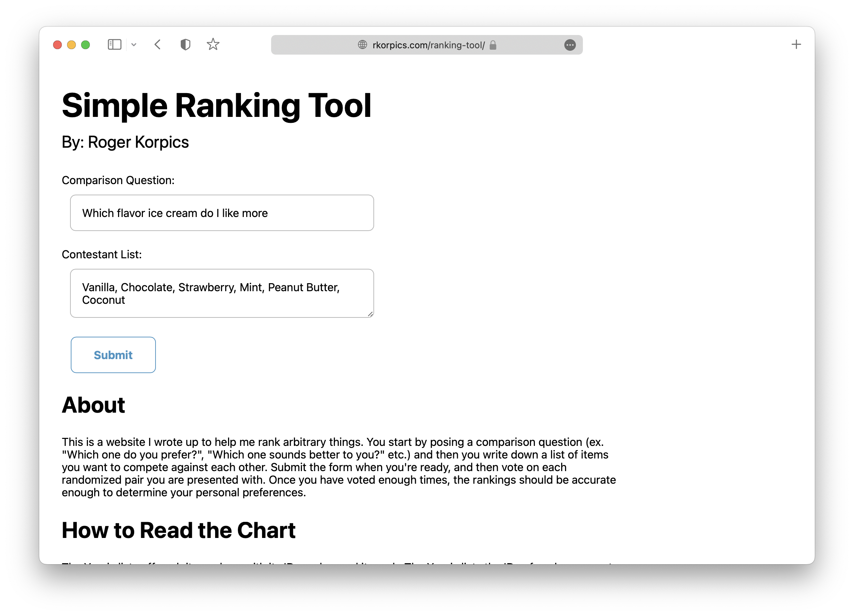Viewport: 854px width, 616px height.
Task: Click the sidebar toggle panel icon
Action: [x=114, y=45]
